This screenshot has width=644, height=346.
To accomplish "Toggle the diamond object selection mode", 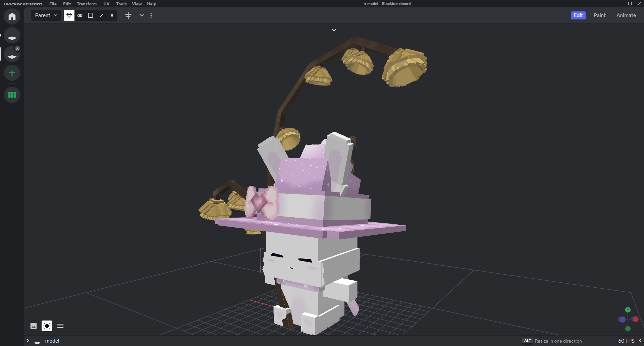I will (x=69, y=15).
